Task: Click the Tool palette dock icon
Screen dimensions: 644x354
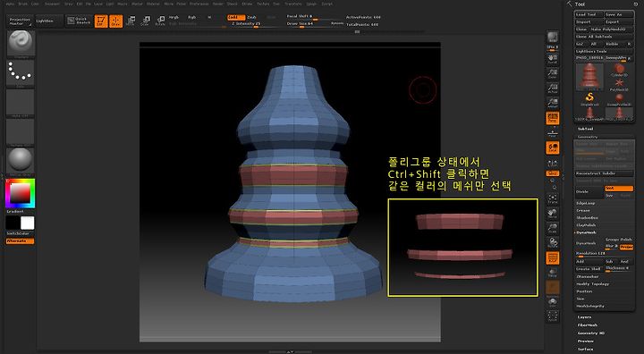Action: [636, 4]
